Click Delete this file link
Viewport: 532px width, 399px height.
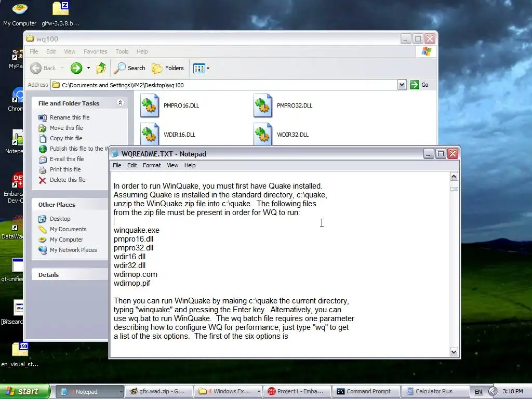point(68,180)
